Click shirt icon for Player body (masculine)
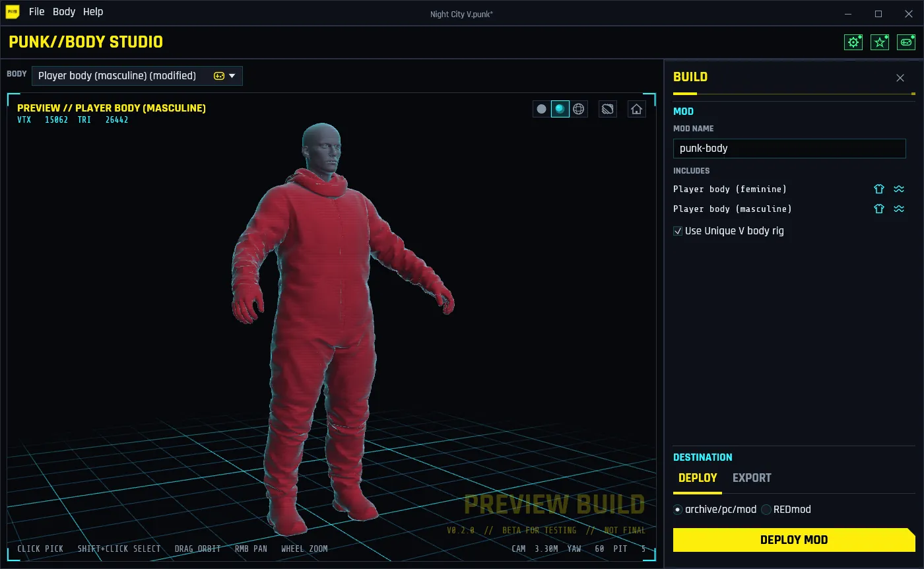The image size is (924, 569). click(879, 209)
